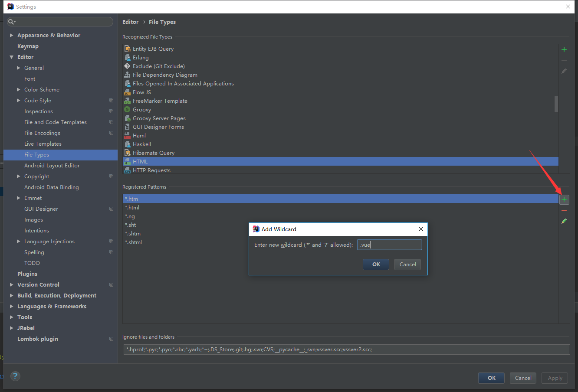Click the Settings window Cancel button
The width and height of the screenshot is (578, 392).
[523, 378]
